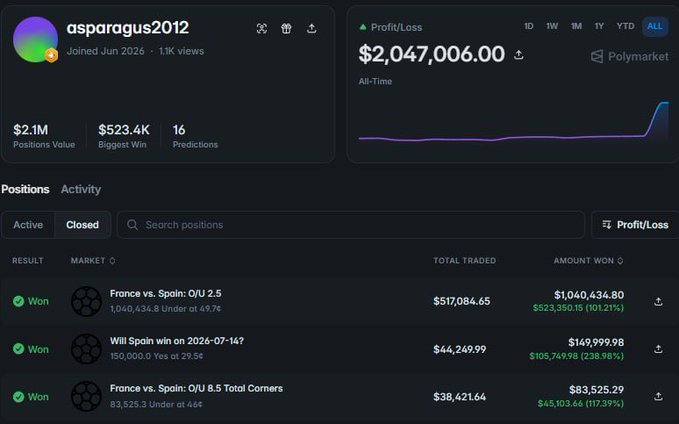
Task: Click Won checkmark in Total Corners row
Action: [x=18, y=397]
